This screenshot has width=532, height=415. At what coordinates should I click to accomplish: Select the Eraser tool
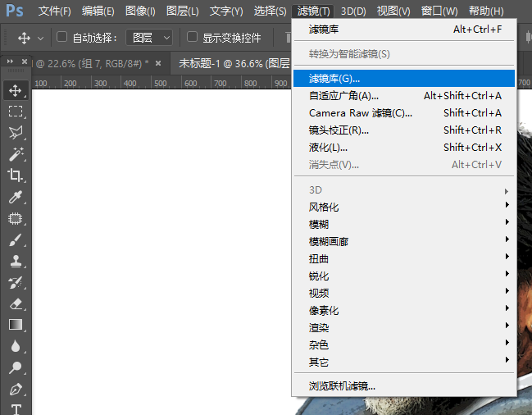point(16,303)
